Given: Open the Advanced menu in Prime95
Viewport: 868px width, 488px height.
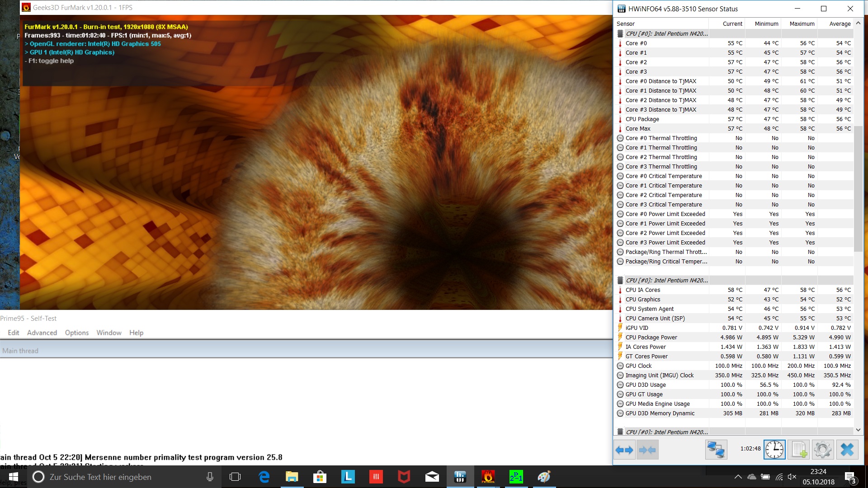Looking at the screenshot, I should tap(42, 333).
